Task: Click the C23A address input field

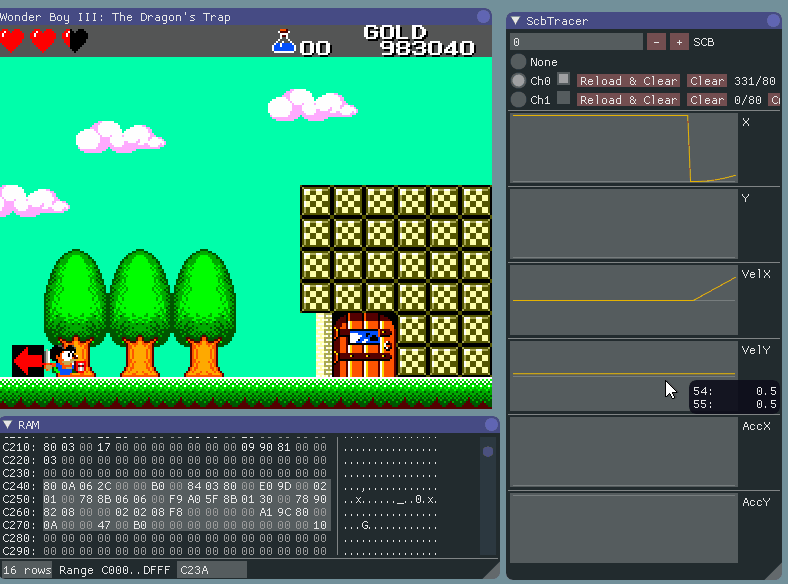Action: coord(211,570)
